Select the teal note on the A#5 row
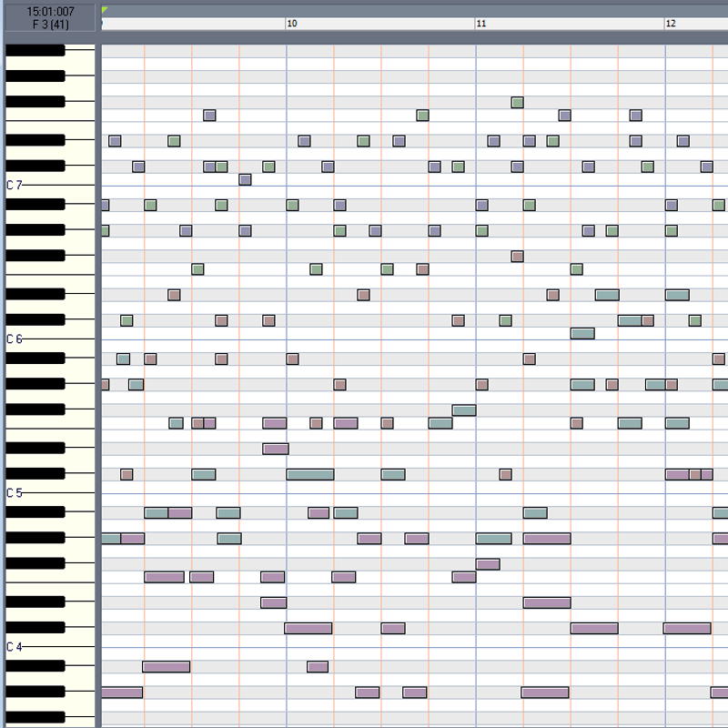The height and width of the screenshot is (728, 728). (x=123, y=359)
